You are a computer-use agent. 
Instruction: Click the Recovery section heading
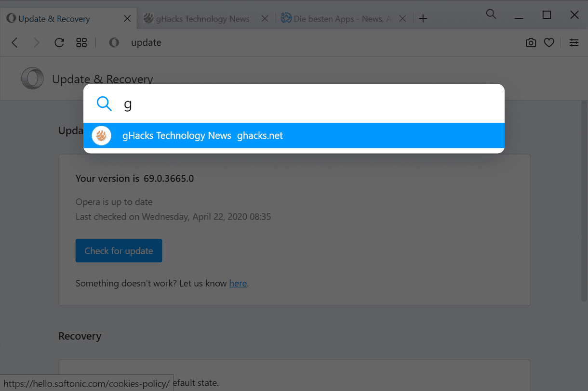click(x=80, y=336)
